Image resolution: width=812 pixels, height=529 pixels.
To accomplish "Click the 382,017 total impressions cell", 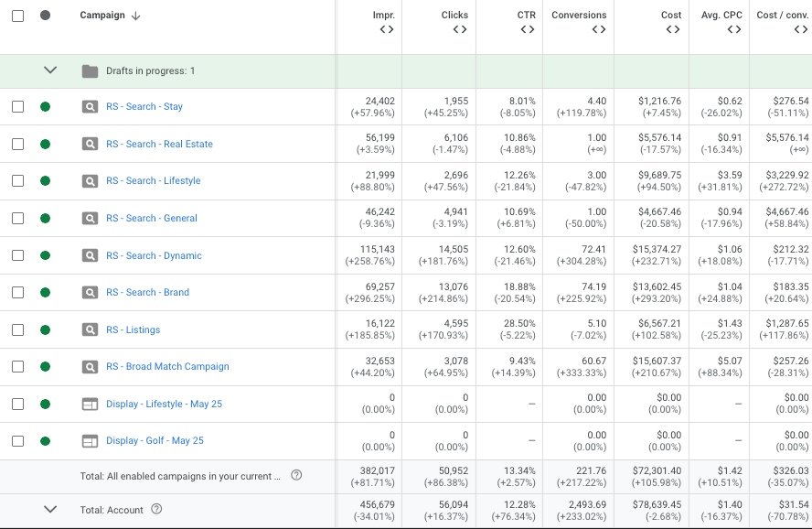I will (x=377, y=470).
